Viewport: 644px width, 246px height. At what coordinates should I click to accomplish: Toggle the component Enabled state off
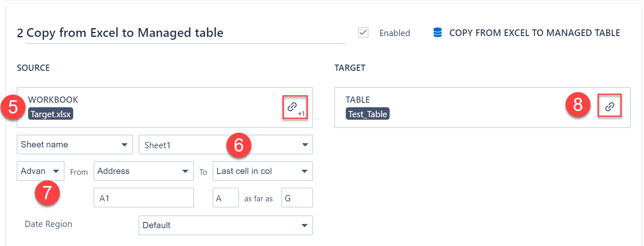363,33
